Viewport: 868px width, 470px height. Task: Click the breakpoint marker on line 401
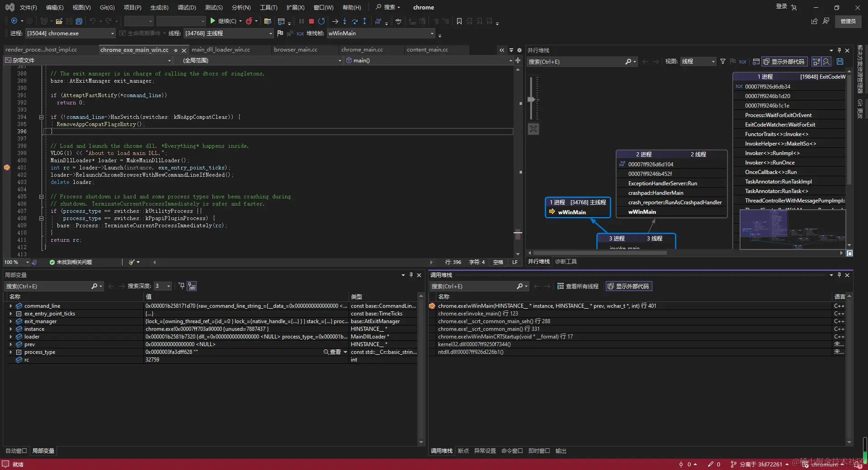tap(7, 168)
